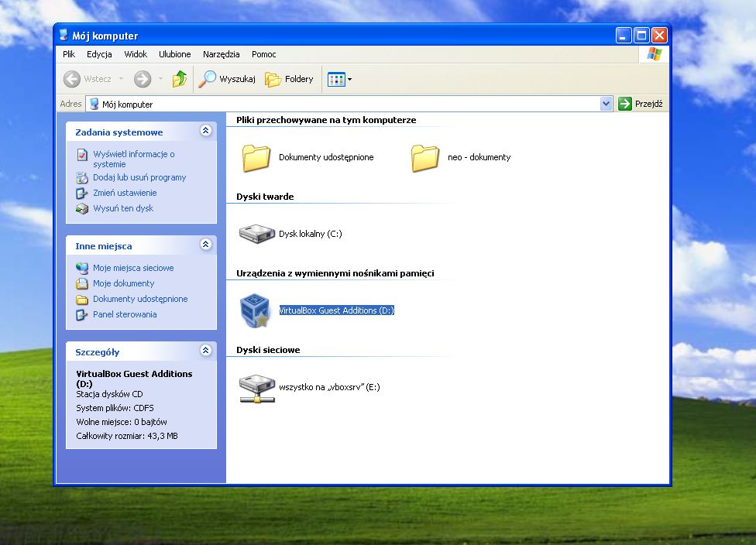Open the Plik menu
756x545 pixels.
coord(69,54)
